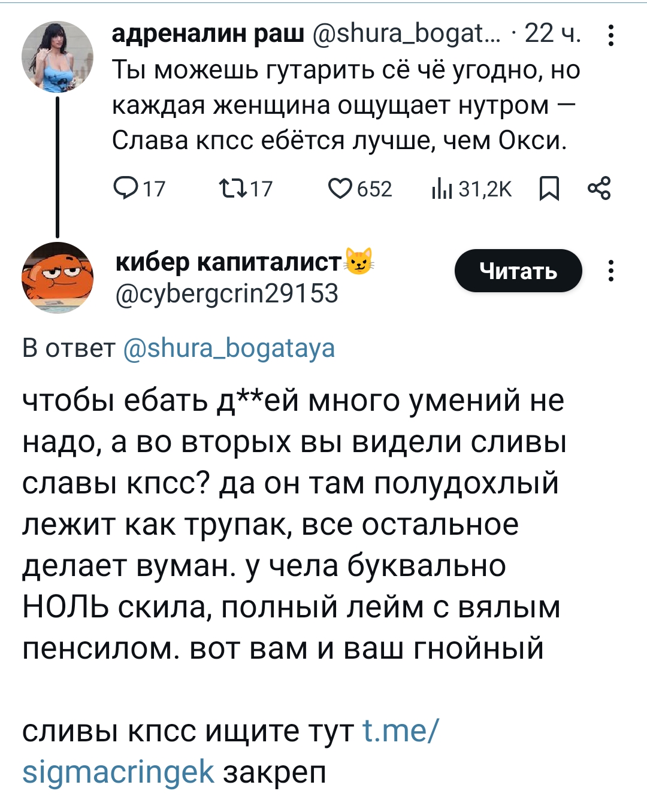647x812 pixels.
Task: Tap the share icon on the top tweet
Action: coord(599,189)
